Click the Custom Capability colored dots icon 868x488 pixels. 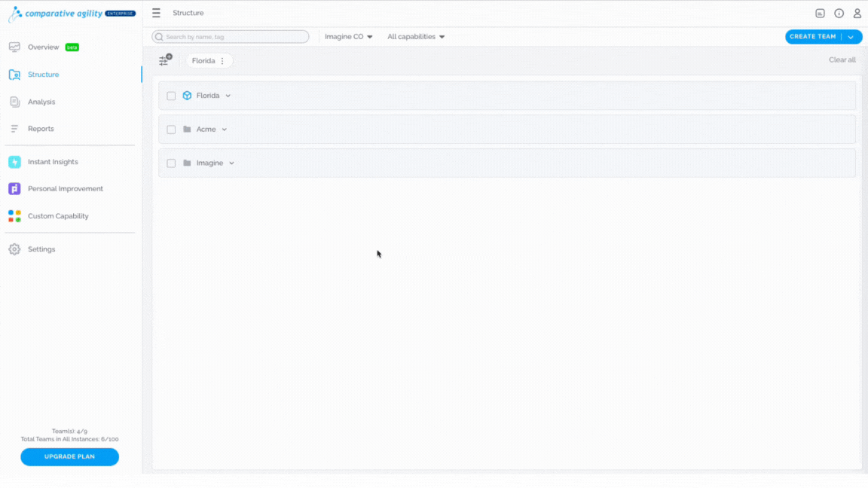tap(14, 216)
